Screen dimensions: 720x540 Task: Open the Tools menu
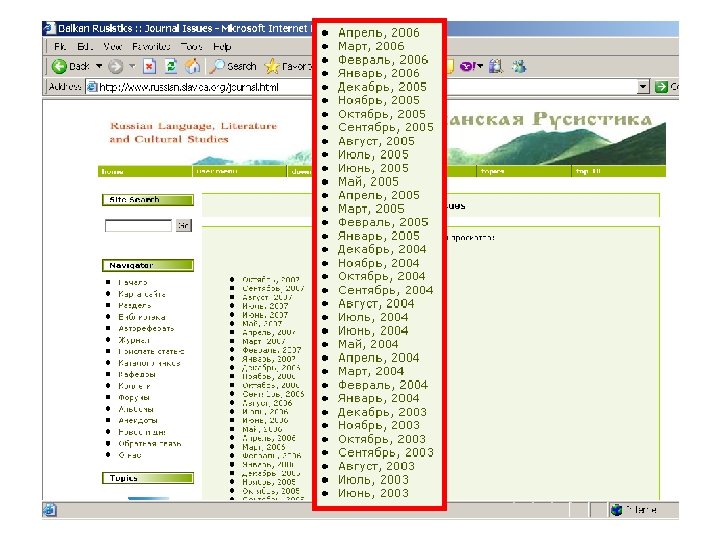pyautogui.click(x=191, y=46)
